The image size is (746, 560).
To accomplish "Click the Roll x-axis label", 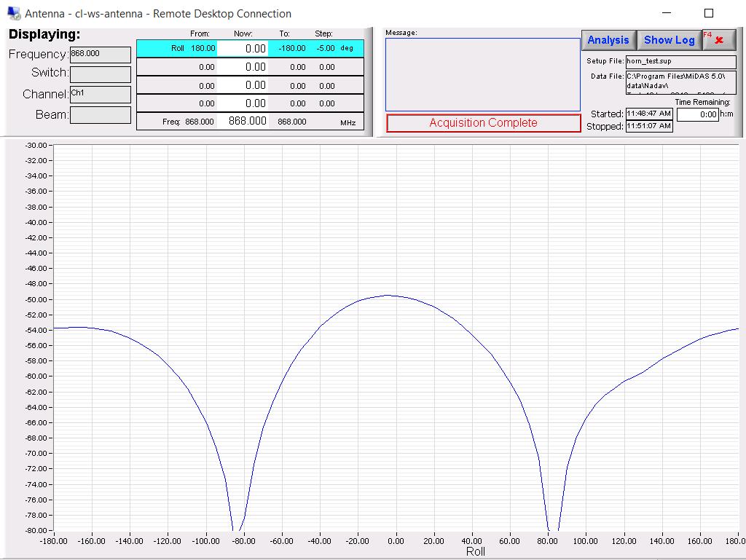I will pyautogui.click(x=475, y=551).
